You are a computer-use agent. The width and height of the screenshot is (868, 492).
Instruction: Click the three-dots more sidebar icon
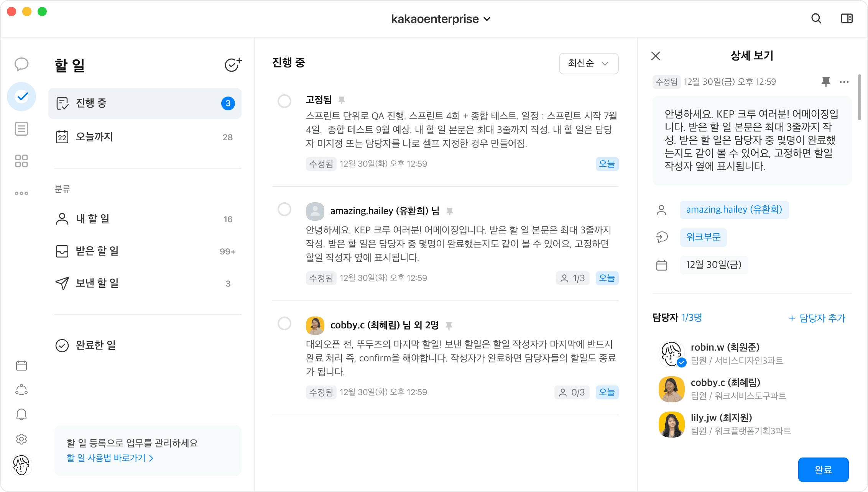coord(21,193)
